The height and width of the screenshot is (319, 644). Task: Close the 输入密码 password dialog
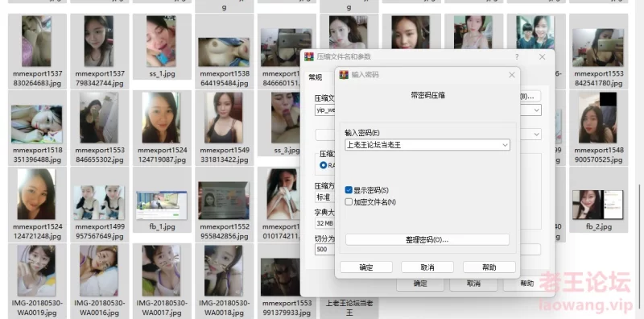(511, 75)
